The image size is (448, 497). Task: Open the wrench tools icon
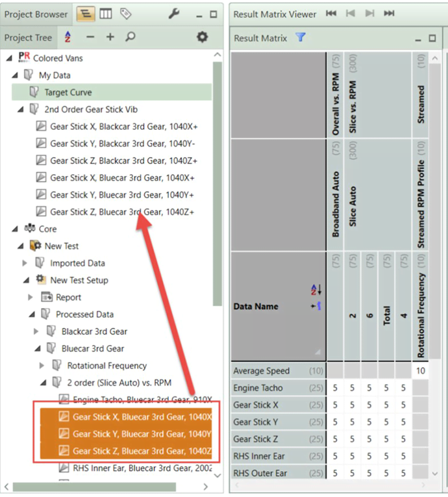[173, 14]
